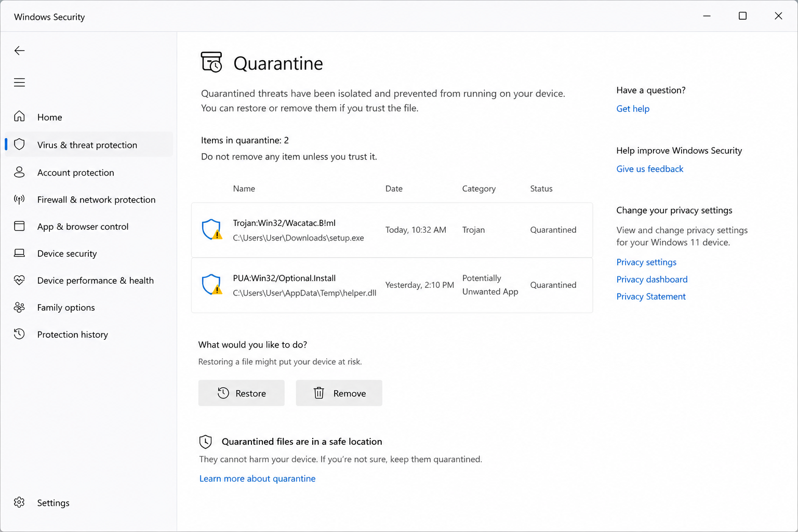The width and height of the screenshot is (798, 532).
Task: Select Virus & threat protection
Action: tap(87, 145)
